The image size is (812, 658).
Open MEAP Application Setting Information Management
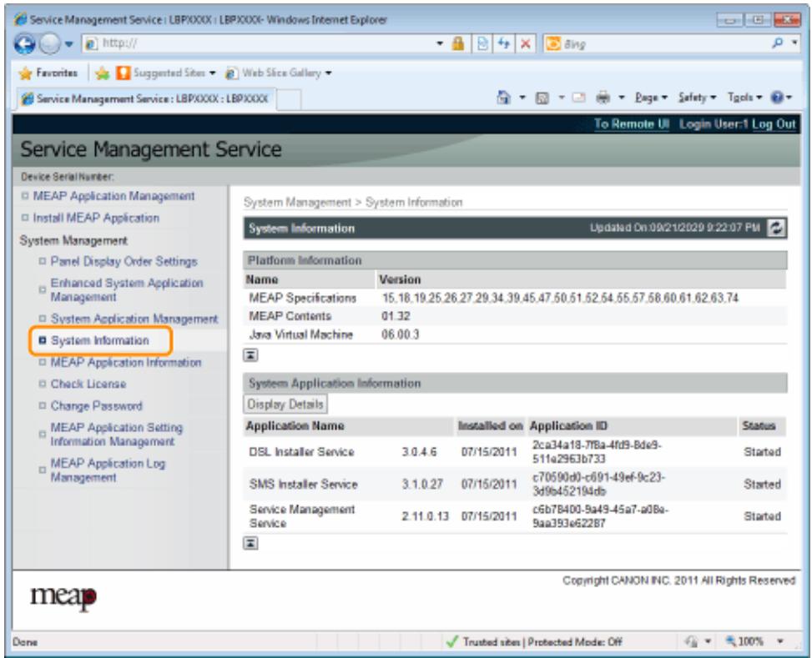(117, 434)
